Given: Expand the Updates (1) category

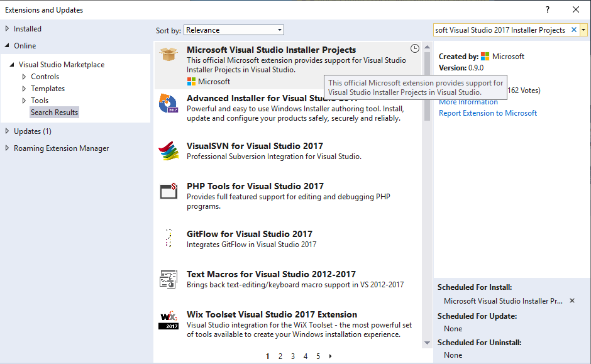Looking at the screenshot, I should click(x=7, y=131).
